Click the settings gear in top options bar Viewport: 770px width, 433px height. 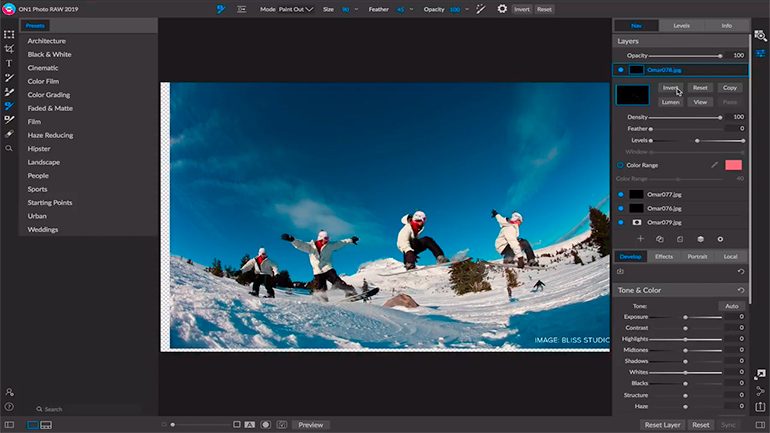pos(502,8)
